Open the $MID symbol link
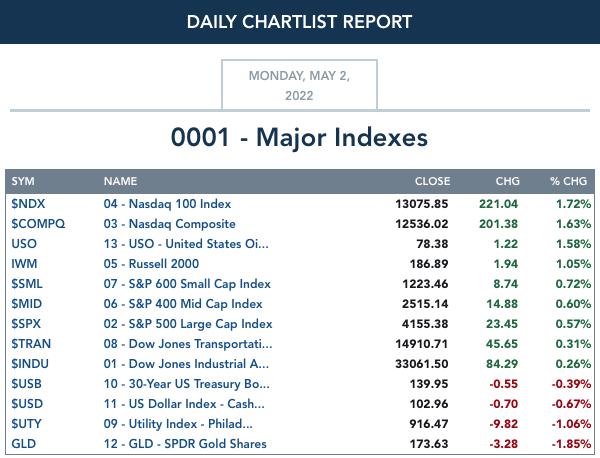This screenshot has width=600, height=458. click(26, 303)
